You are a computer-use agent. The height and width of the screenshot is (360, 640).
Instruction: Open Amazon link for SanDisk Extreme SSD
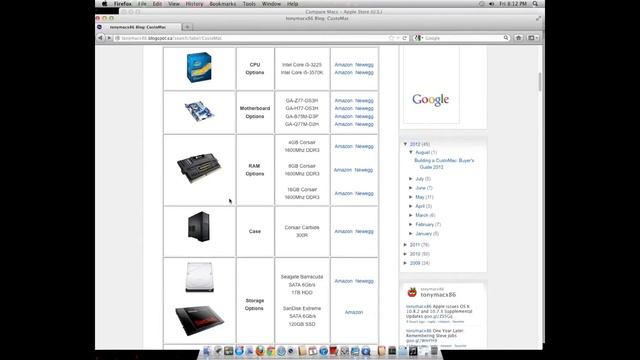click(x=354, y=312)
